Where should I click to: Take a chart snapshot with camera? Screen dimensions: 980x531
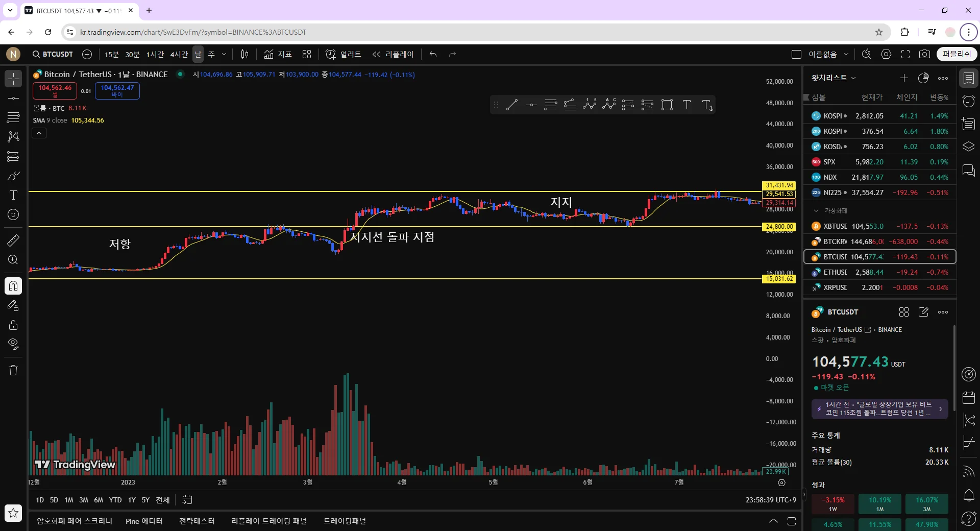(x=924, y=54)
